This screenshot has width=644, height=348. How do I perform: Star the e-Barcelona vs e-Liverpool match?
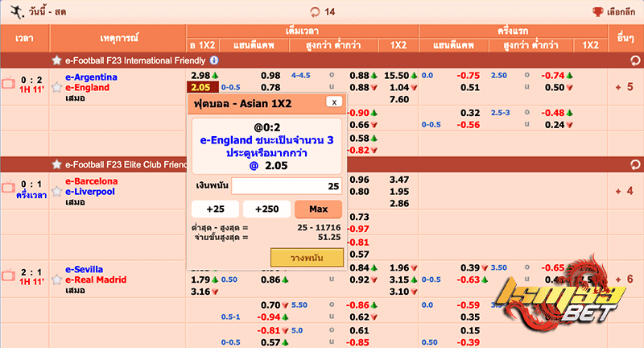[x=56, y=192]
